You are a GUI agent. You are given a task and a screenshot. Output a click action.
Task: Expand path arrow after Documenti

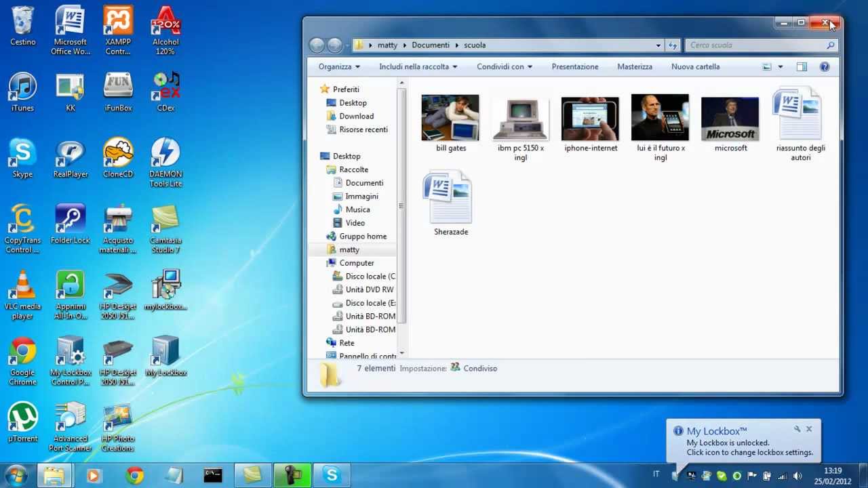pos(457,45)
